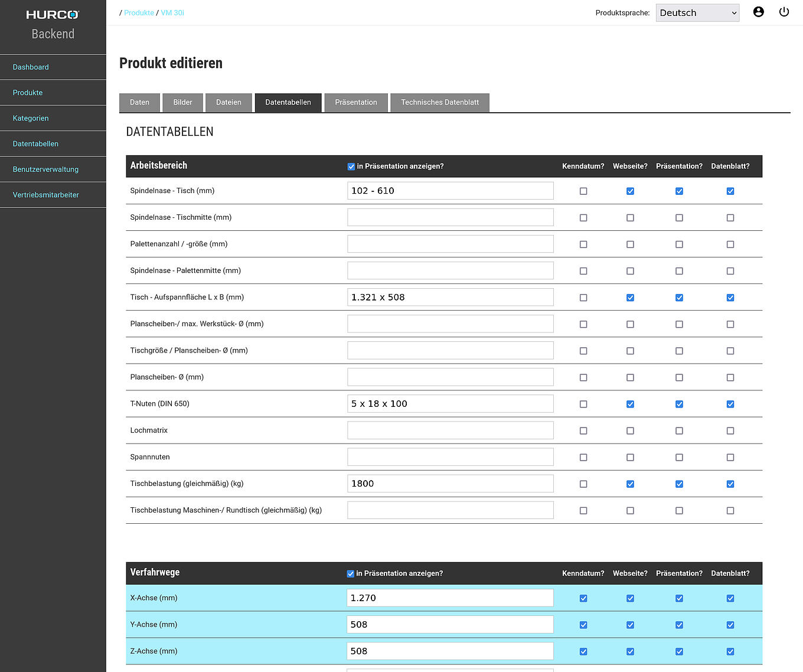803x672 pixels.
Task: Disable Datenblatt checkbox for Tischbelastung (gleichmäßig)
Action: coord(730,484)
